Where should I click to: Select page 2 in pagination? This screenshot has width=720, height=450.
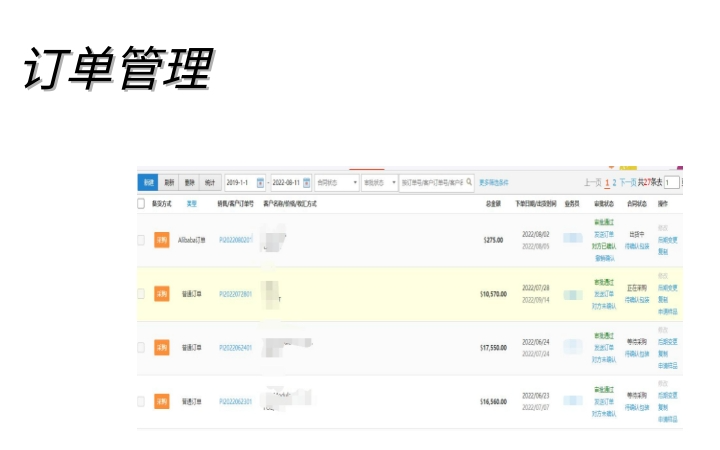614,182
